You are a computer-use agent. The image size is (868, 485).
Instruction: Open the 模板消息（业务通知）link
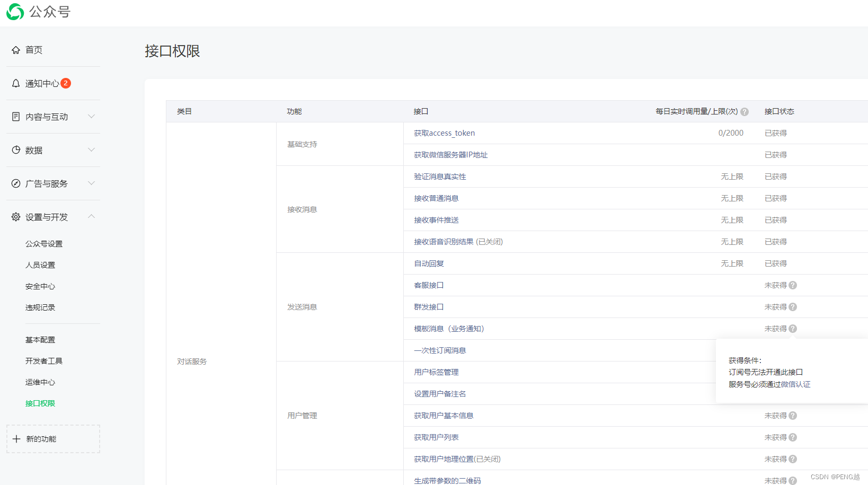[449, 329]
